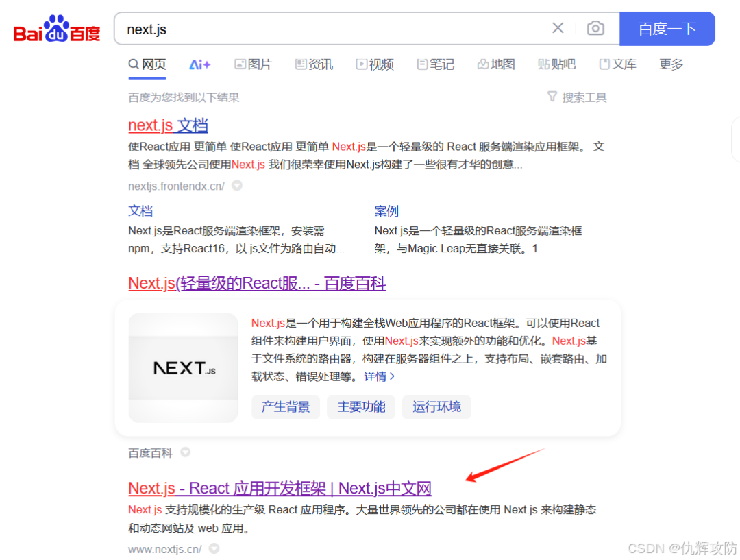Expand the 更多 menu
Screen dimensions: 740x560
(671, 64)
